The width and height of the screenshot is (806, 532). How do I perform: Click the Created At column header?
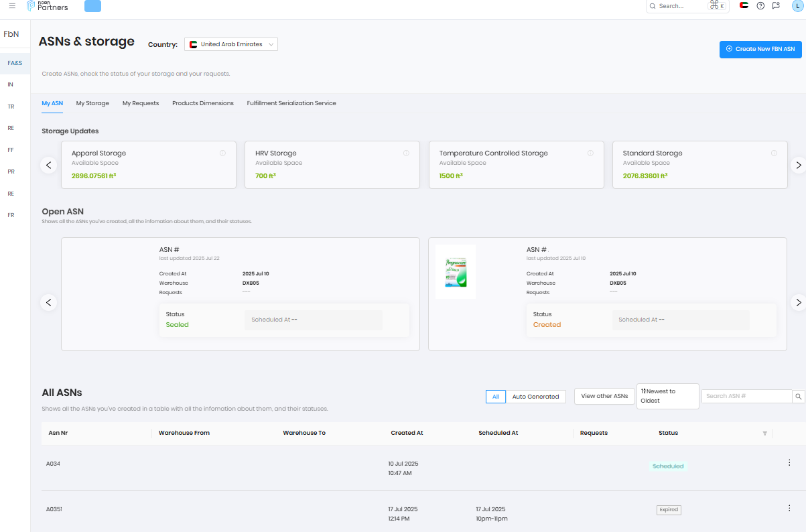407,433
